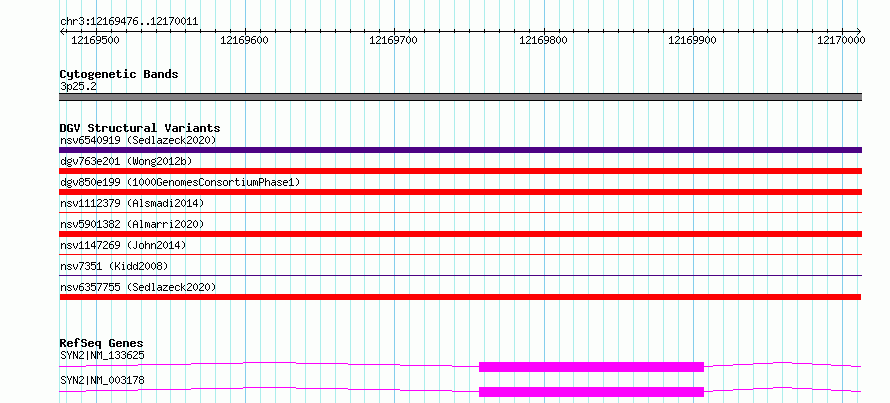This screenshot has width=890, height=403.
Task: Open variant dgv850e199 (1000GenomesConsortiumPhase1) label
Action: (x=180, y=182)
